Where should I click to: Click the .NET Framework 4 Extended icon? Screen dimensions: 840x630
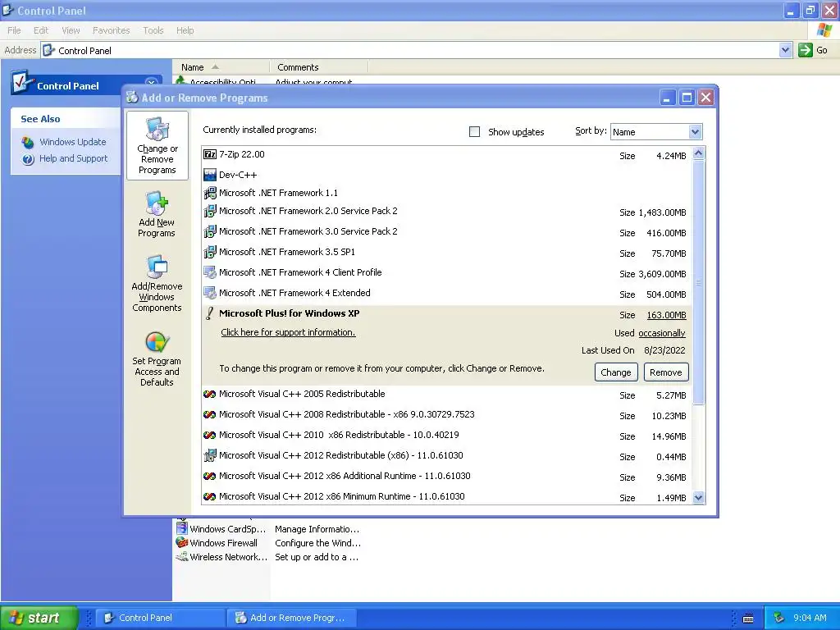[x=209, y=293]
